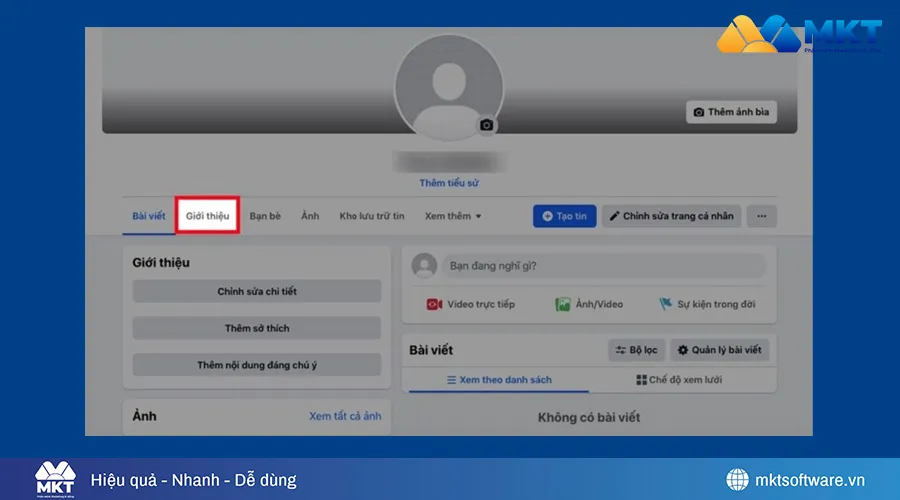This screenshot has width=900, height=500.
Task: Select the Xem theo danh sách tab
Action: pos(499,379)
